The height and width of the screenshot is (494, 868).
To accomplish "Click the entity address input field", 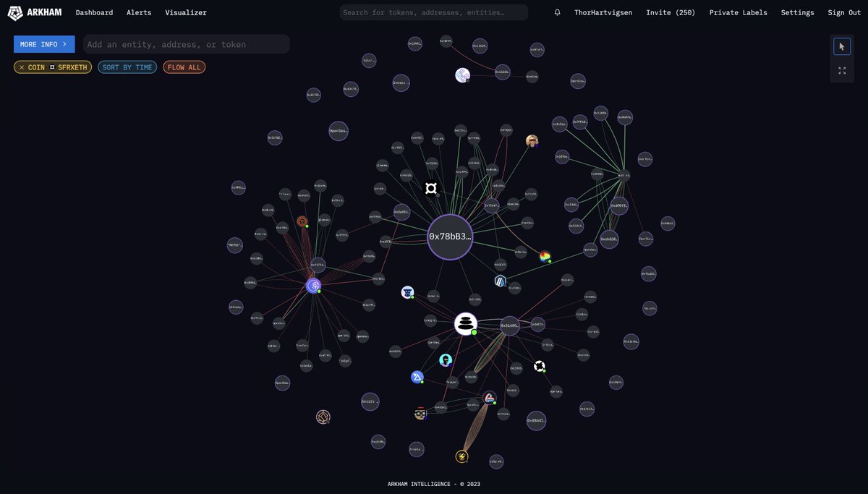I will pyautogui.click(x=187, y=44).
